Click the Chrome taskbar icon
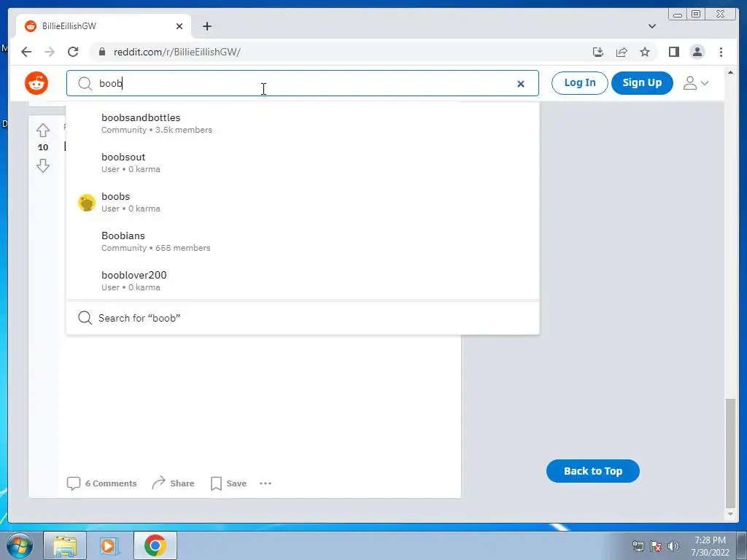Viewport: 747px width, 560px height. [x=155, y=545]
